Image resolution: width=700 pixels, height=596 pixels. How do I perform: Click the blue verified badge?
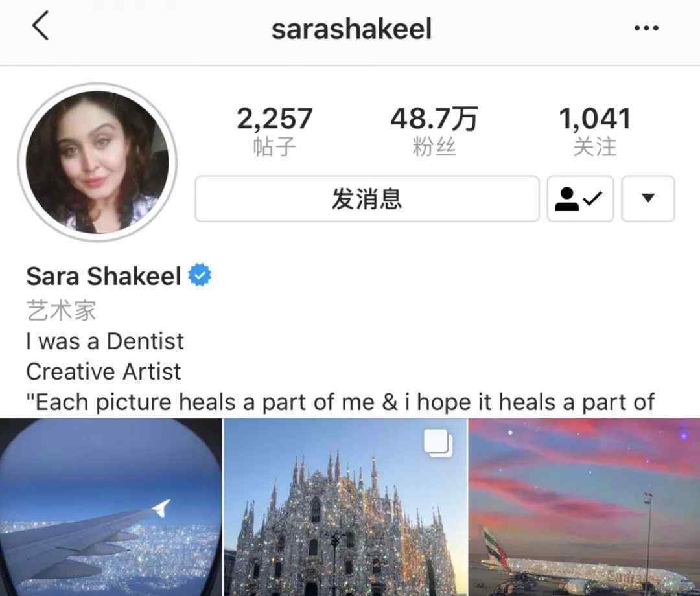[x=200, y=275]
